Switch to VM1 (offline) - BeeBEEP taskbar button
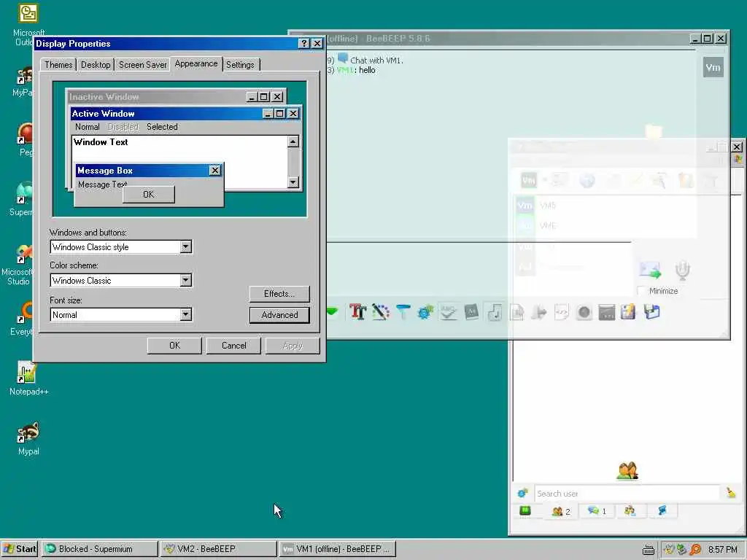 337,549
